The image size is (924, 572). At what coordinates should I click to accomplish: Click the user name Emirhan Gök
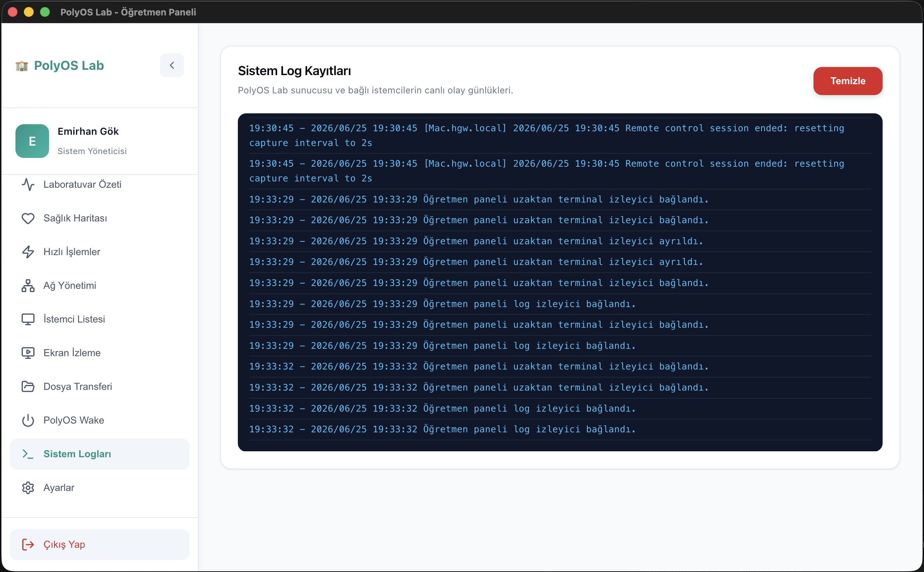88,131
